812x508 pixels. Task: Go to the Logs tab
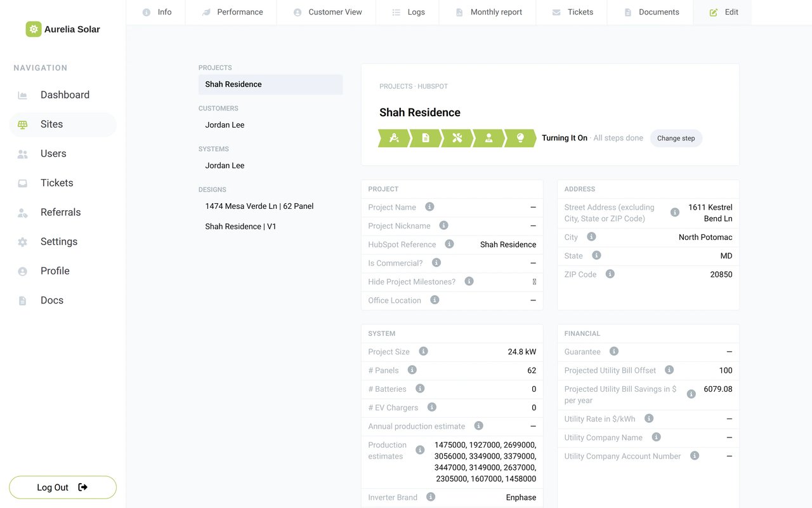408,12
